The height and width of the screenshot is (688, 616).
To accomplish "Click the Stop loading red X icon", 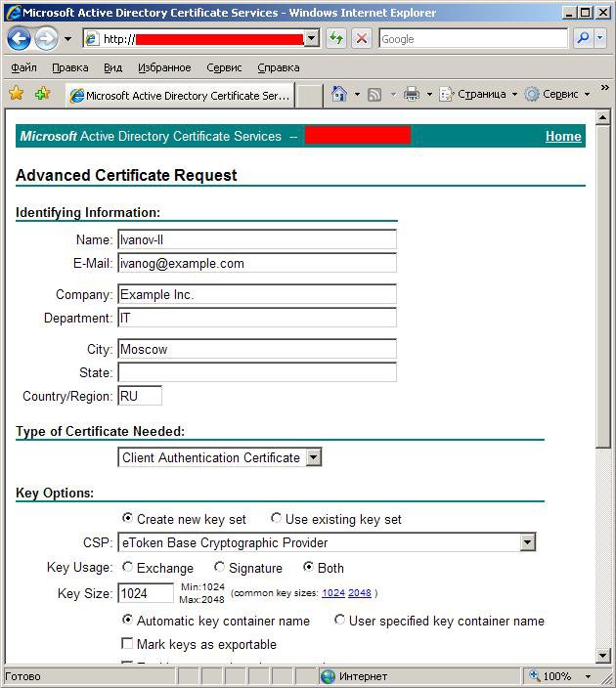I will point(362,39).
